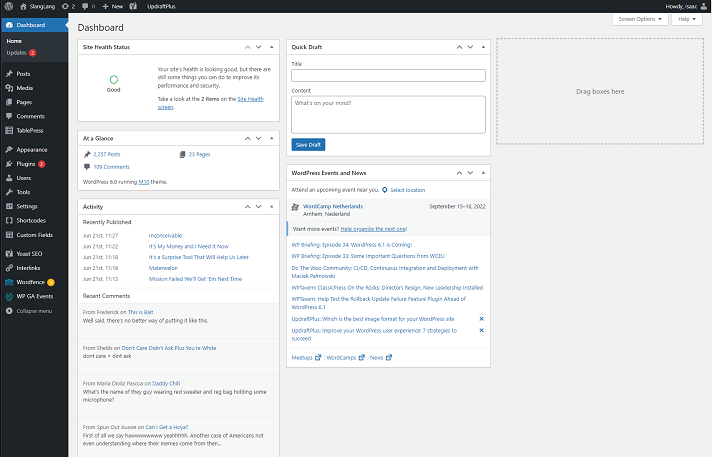Open the Materwelon post link
The height and width of the screenshot is (457, 712).
pos(163,268)
